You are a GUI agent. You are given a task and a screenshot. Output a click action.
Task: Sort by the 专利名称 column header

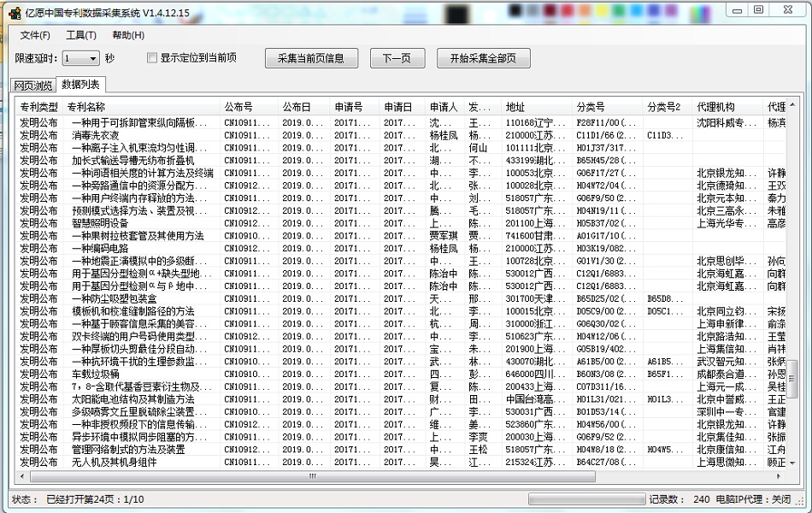[x=141, y=107]
